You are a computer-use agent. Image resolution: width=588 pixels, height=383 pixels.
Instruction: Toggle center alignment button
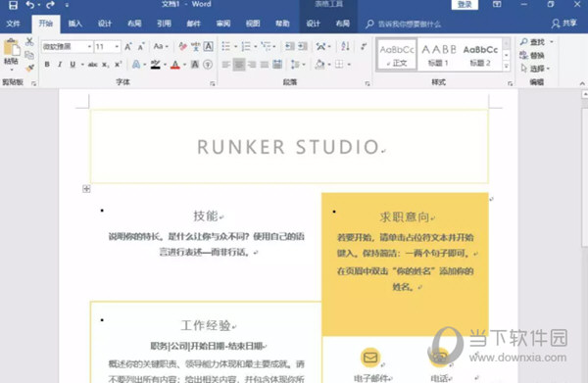click(x=239, y=65)
